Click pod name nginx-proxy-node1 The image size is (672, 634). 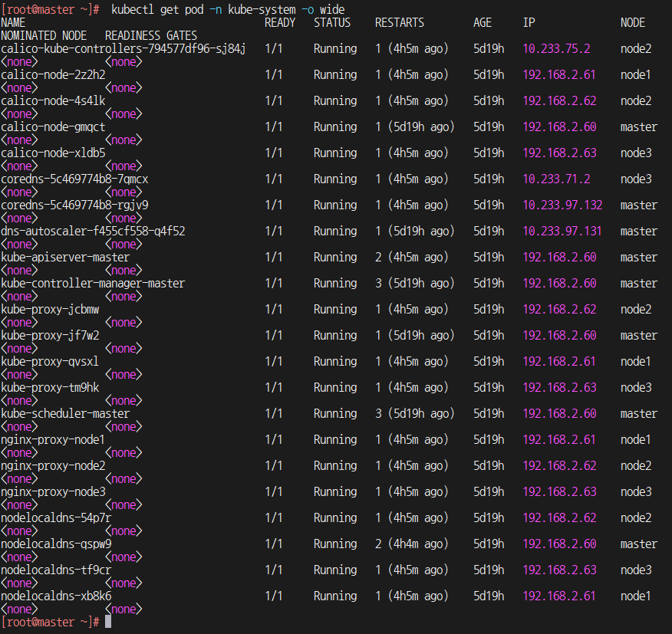53,440
